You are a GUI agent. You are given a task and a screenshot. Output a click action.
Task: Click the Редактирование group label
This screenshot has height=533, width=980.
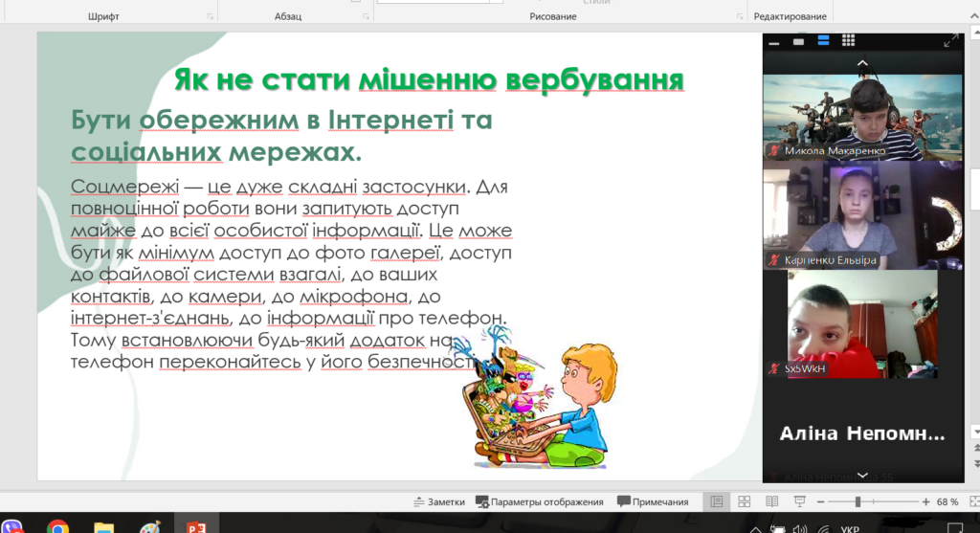click(x=790, y=16)
